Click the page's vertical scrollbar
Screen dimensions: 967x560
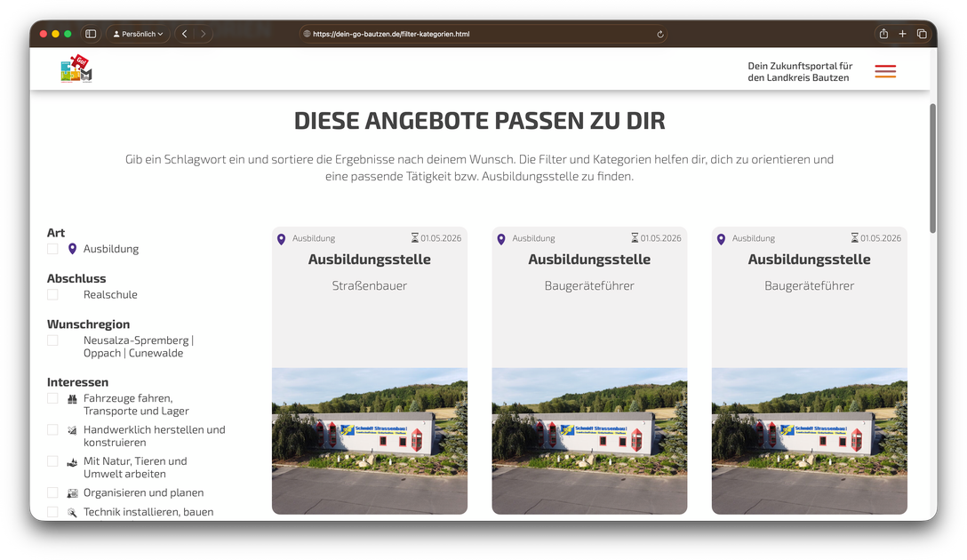[932, 169]
